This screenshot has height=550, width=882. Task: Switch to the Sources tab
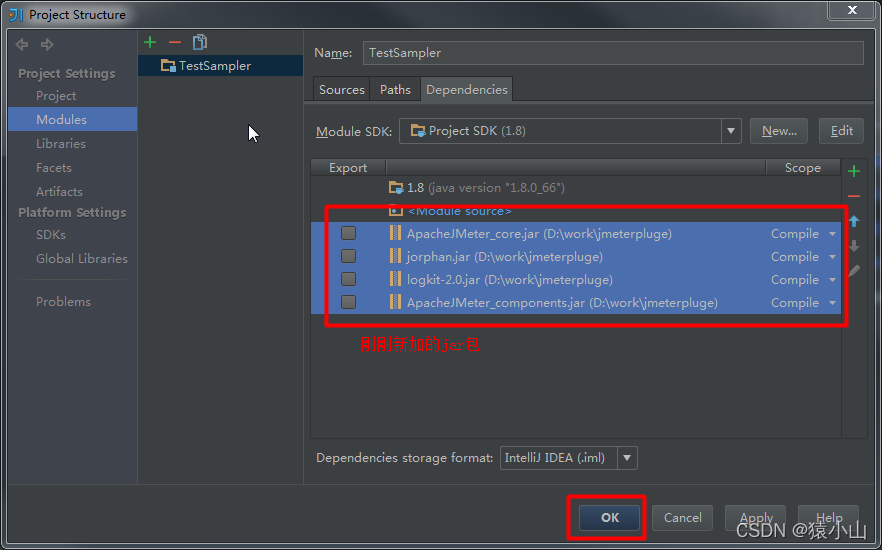coord(341,89)
